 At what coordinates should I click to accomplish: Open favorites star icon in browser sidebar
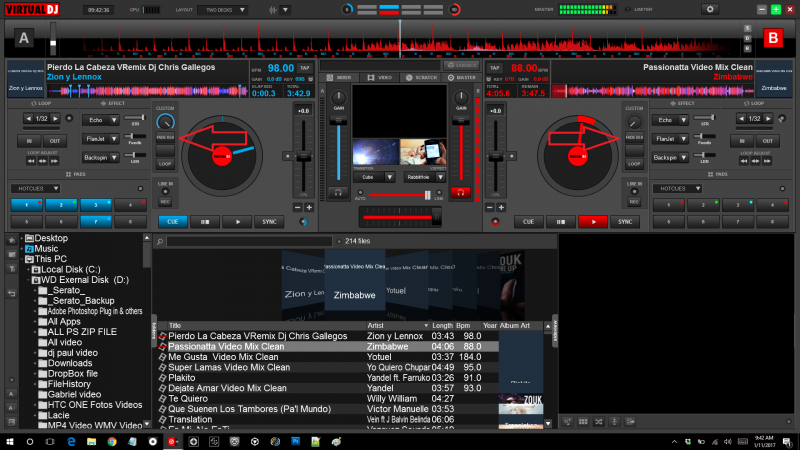coord(12,240)
